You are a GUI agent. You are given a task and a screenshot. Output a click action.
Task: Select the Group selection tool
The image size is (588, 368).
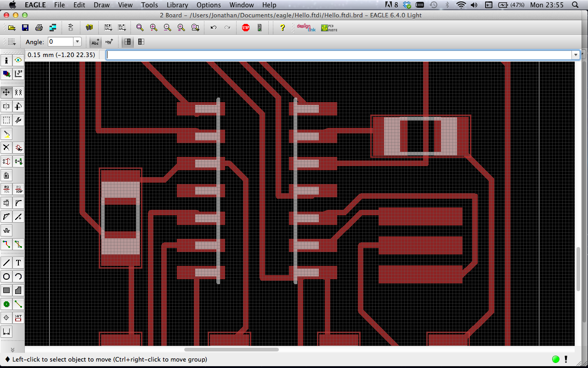coord(6,120)
